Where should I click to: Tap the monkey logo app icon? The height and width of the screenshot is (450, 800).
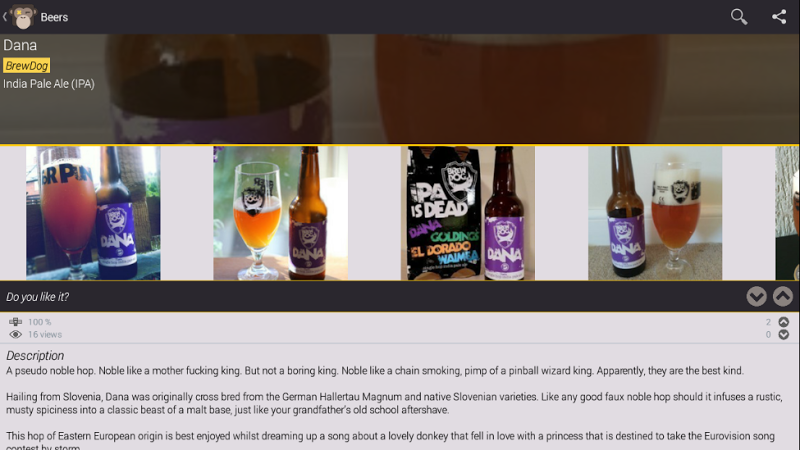pyautogui.click(x=23, y=17)
